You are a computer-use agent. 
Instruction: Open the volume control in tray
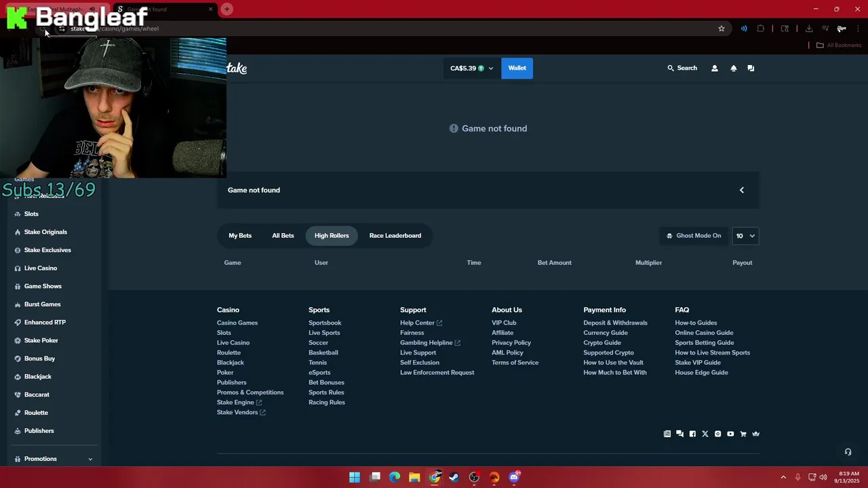coord(823,477)
